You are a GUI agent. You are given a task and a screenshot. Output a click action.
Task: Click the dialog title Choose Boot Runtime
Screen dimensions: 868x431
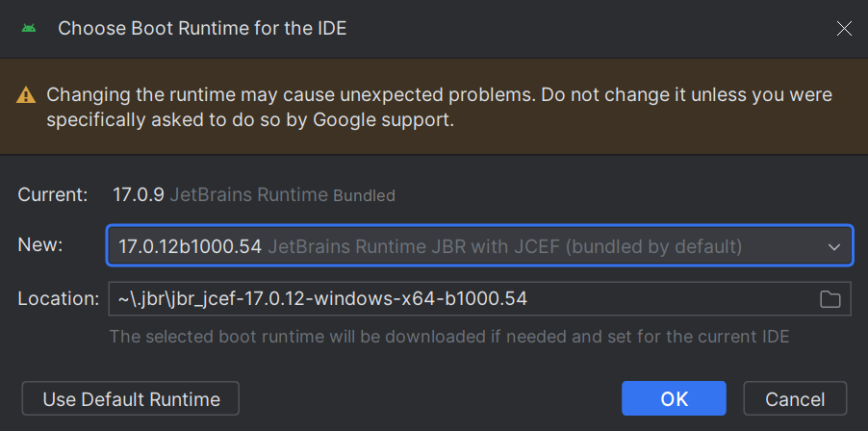202,28
